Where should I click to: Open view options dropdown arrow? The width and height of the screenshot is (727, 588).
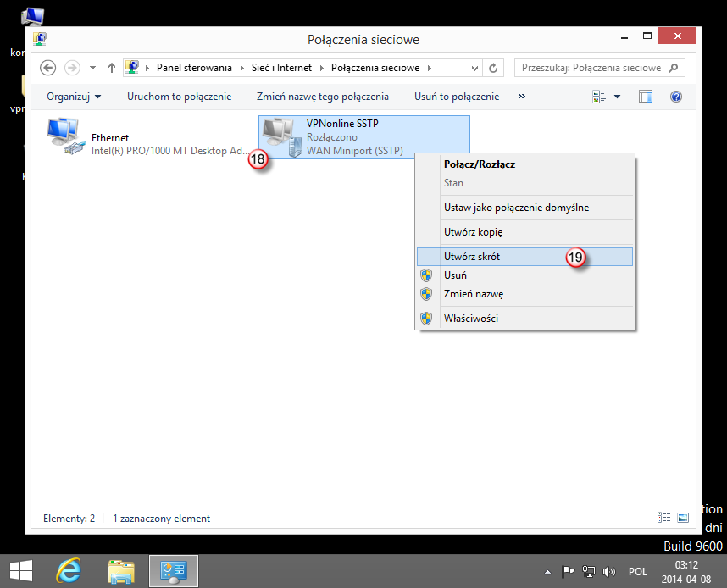click(617, 97)
